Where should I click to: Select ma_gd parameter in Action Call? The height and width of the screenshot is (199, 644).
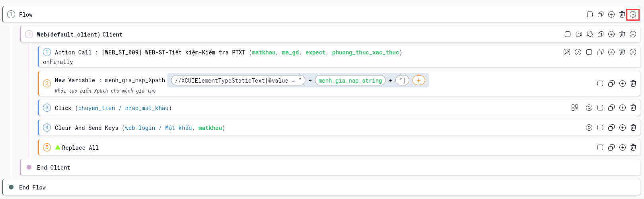coord(290,52)
